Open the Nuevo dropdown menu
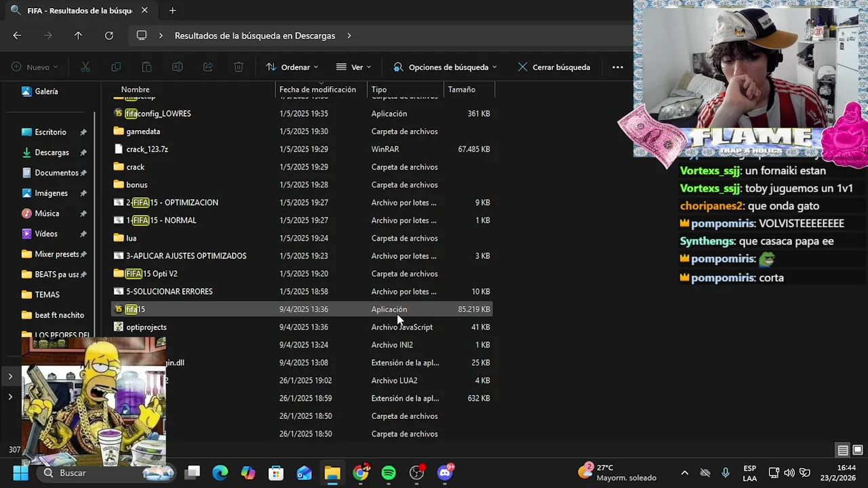The width and height of the screenshot is (868, 488). click(35, 67)
